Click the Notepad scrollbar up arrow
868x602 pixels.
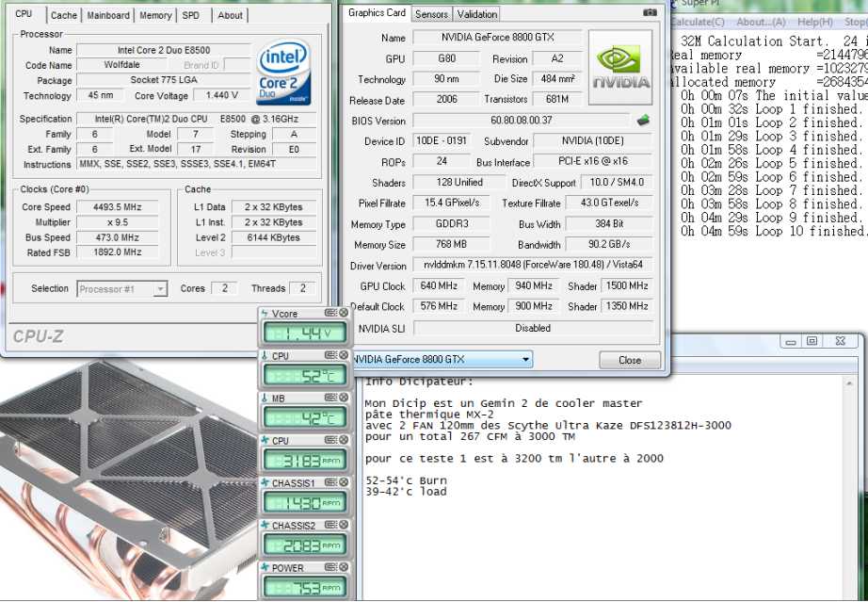[848, 382]
